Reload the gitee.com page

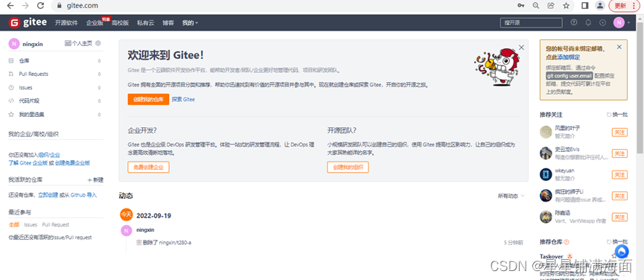coord(40,6)
